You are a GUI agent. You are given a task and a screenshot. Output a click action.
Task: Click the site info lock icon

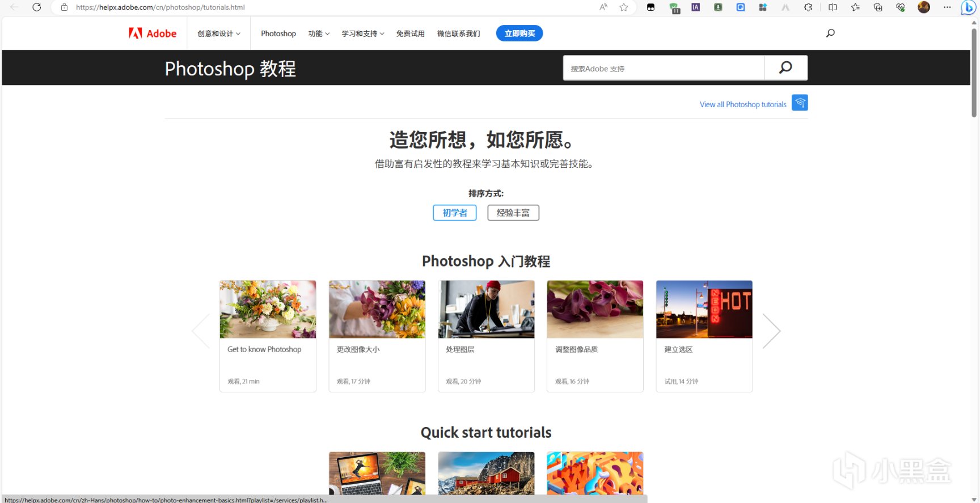coord(65,7)
